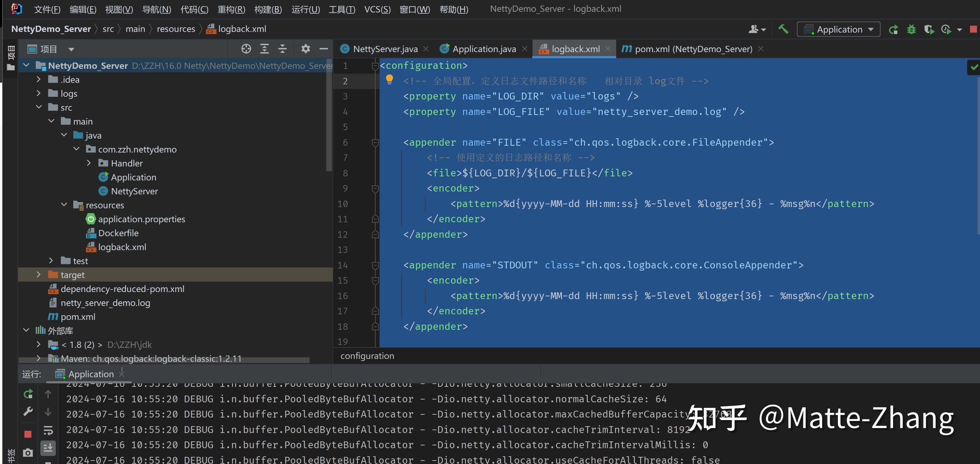Click locate-in-project crosshair icon
This screenshot has height=464, width=980.
click(x=246, y=49)
